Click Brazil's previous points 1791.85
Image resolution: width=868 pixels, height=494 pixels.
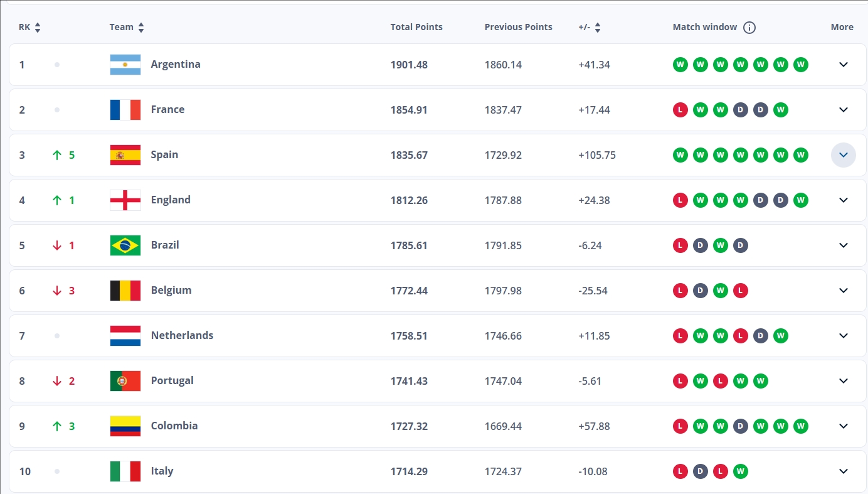[503, 245]
